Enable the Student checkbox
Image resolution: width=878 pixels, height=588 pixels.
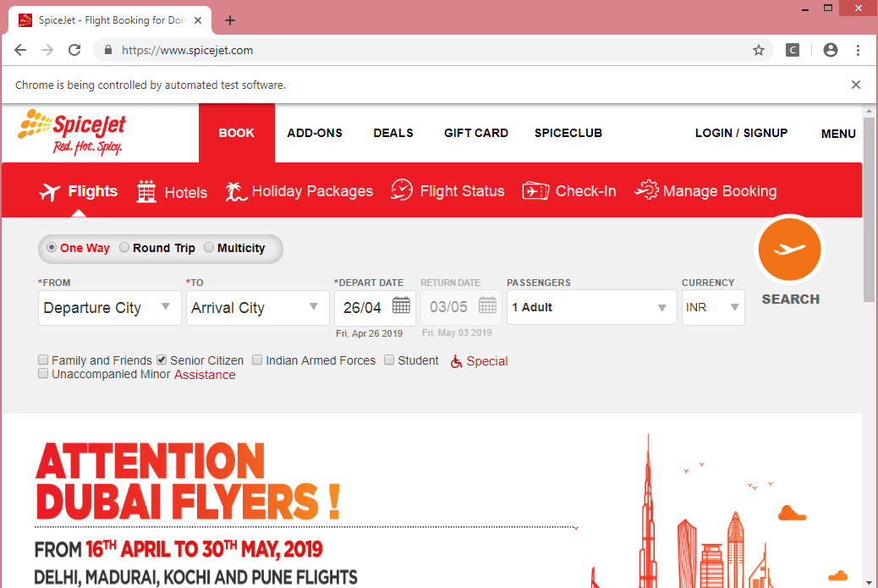[x=389, y=360]
